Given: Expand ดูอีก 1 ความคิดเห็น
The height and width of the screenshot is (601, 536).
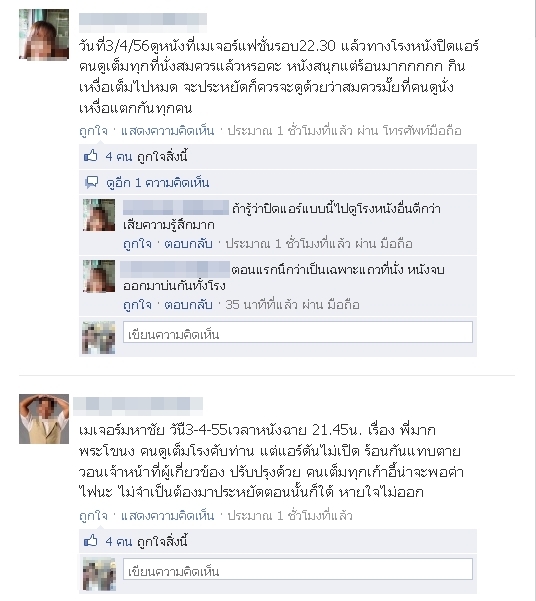Looking at the screenshot, I should click(x=158, y=182).
